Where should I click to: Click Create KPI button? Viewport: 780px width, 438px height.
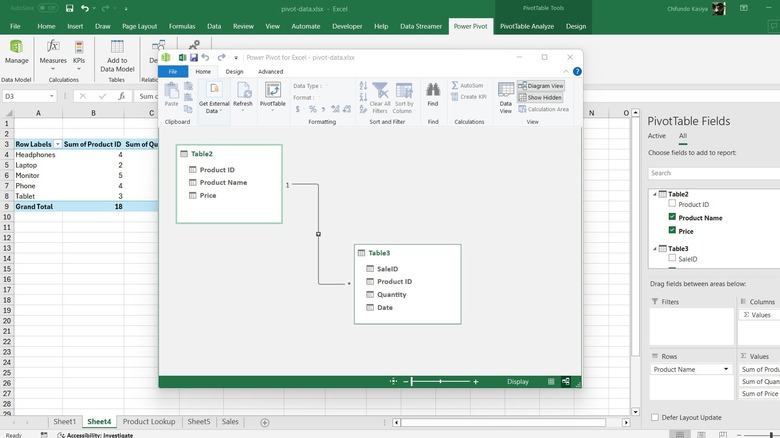(469, 97)
